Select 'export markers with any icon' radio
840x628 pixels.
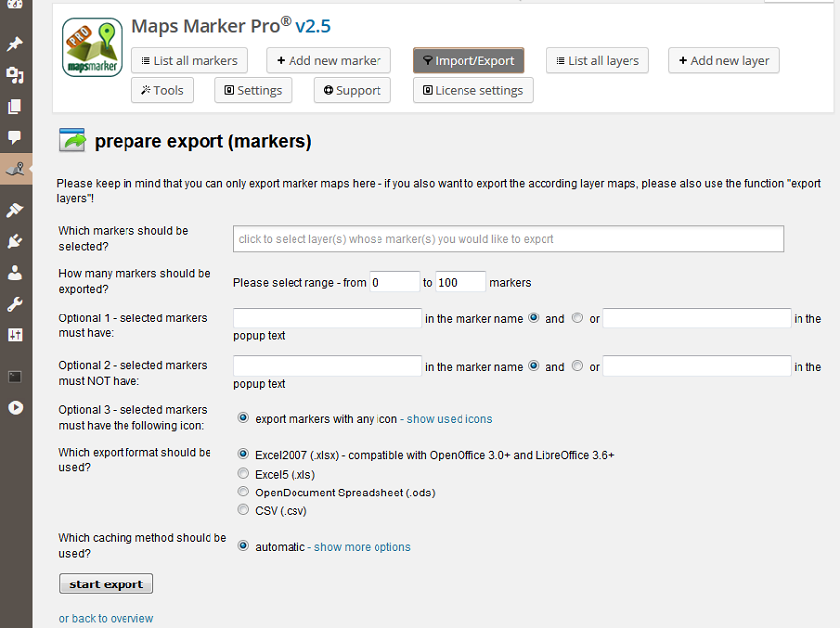pyautogui.click(x=243, y=417)
